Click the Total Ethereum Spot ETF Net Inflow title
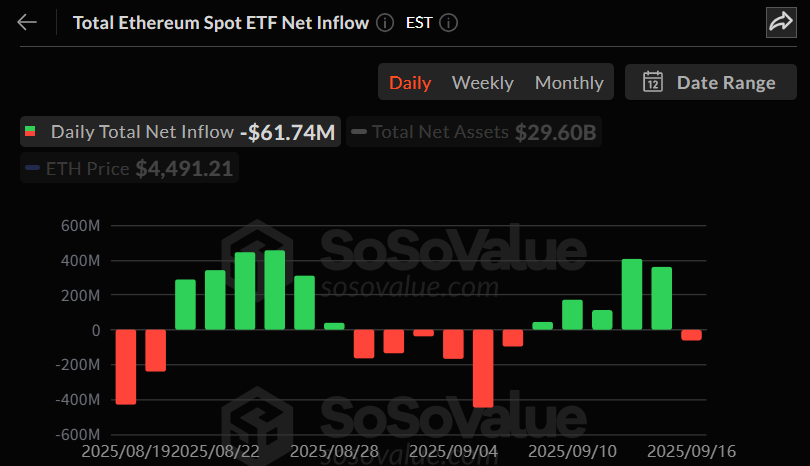Image resolution: width=810 pixels, height=466 pixels. pos(221,23)
